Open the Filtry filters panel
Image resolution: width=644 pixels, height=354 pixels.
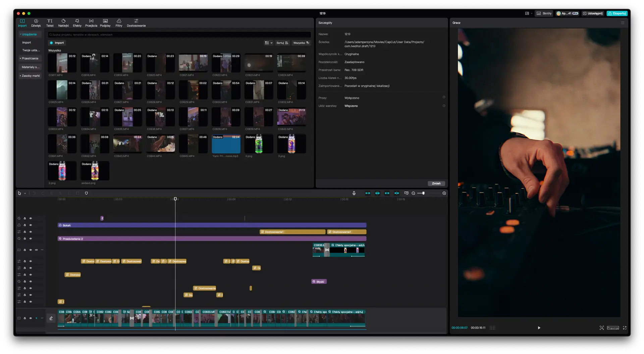119,23
